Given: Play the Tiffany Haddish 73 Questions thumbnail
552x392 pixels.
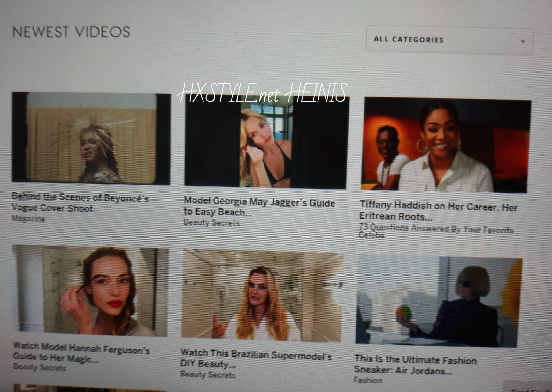Looking at the screenshot, I should click(x=447, y=146).
